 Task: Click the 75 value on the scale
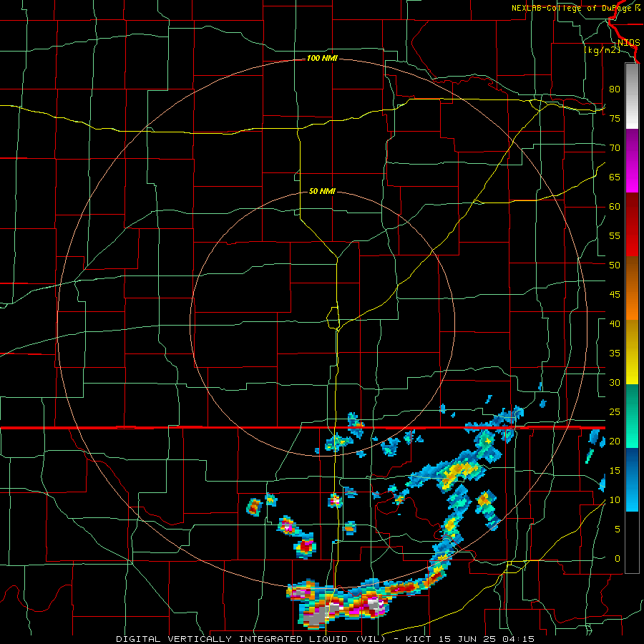(615, 118)
